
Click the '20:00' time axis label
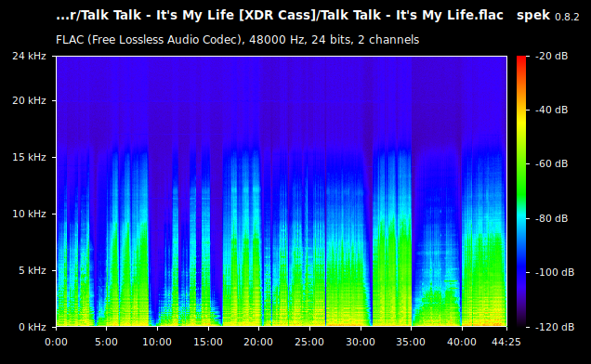(x=258, y=342)
